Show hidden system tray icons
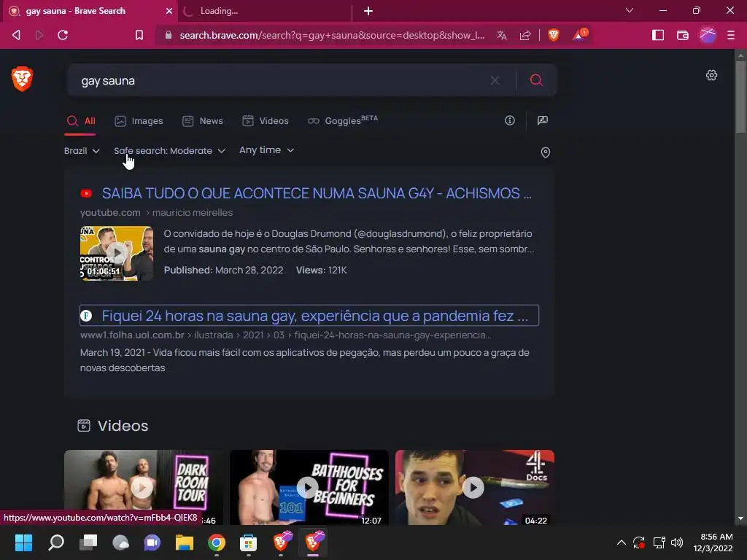 coord(622,542)
